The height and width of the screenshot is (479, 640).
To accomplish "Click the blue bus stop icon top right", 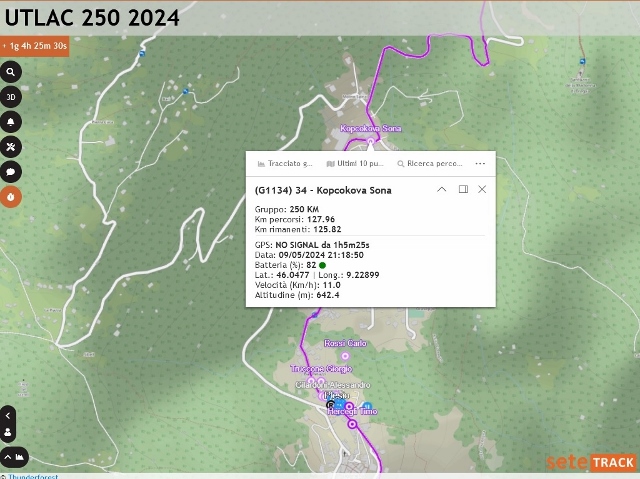I will click(x=582, y=62).
